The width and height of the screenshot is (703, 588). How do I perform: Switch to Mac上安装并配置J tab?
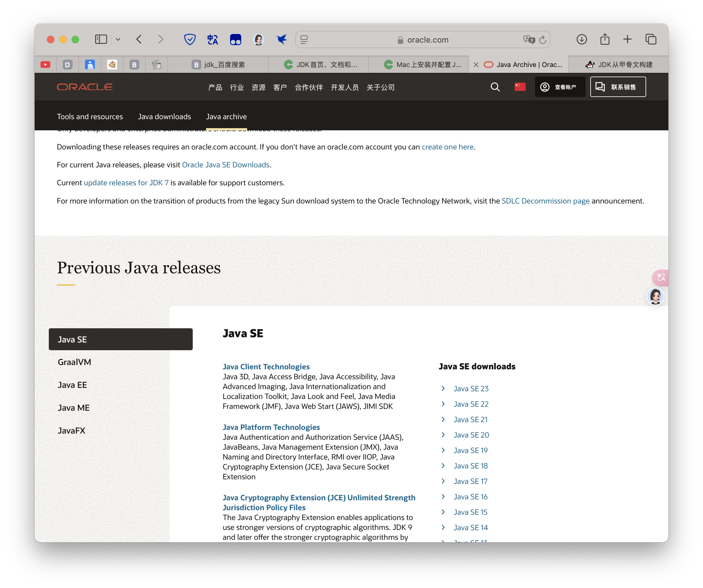[x=419, y=65]
